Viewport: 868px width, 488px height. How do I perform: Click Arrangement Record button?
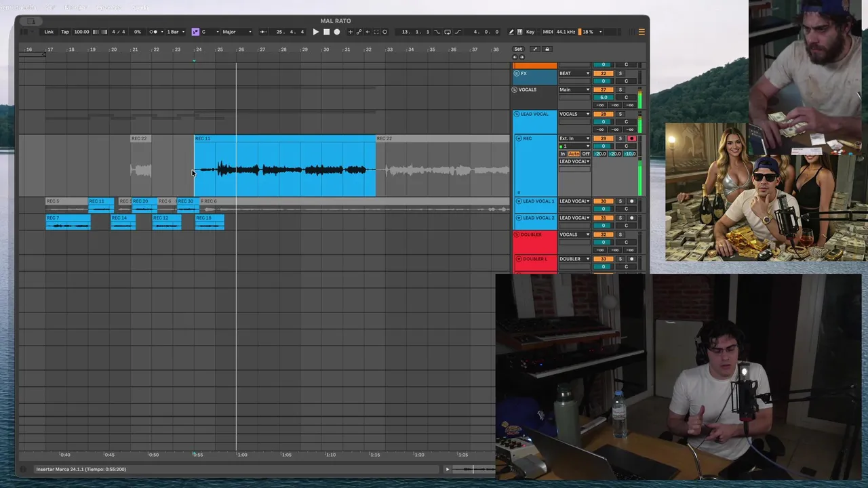point(337,32)
